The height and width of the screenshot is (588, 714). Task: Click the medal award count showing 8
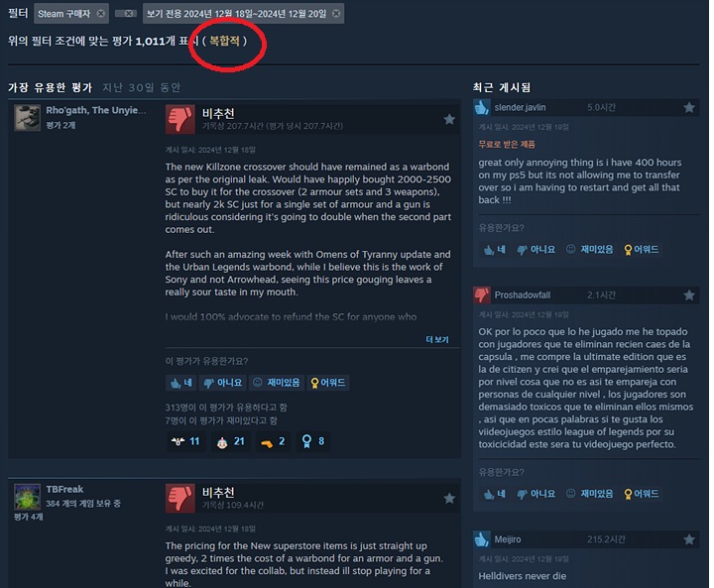click(313, 441)
